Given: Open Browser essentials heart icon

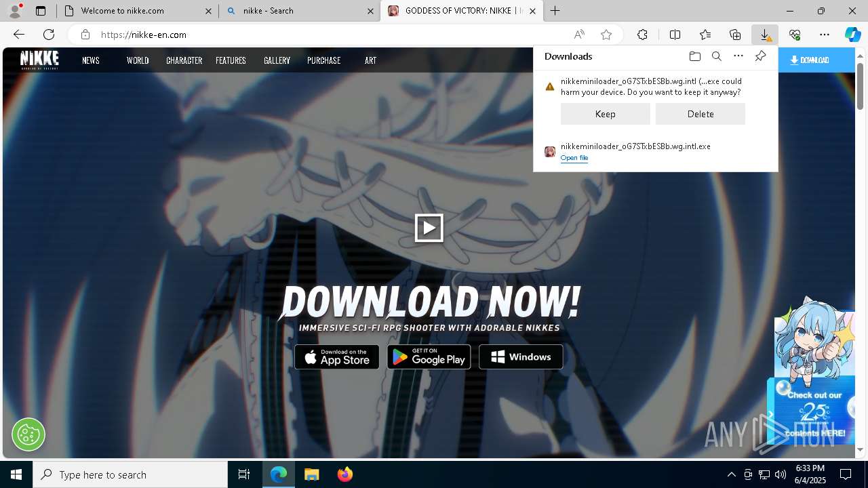Looking at the screenshot, I should click(795, 35).
